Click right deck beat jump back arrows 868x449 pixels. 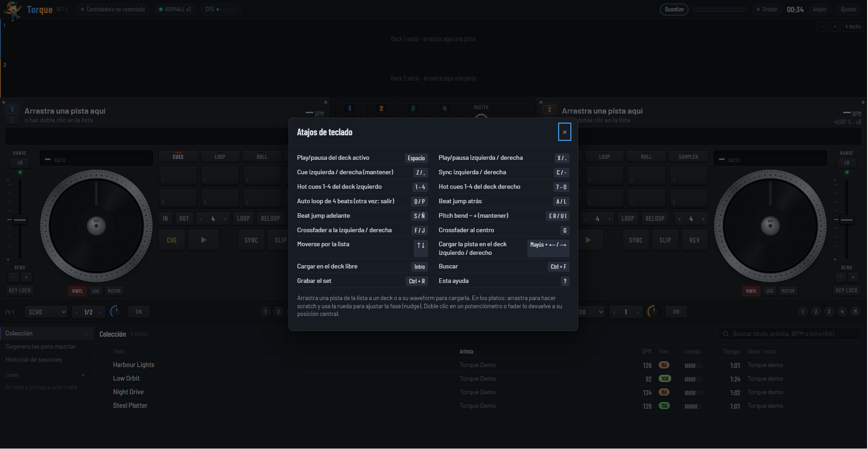click(x=679, y=219)
